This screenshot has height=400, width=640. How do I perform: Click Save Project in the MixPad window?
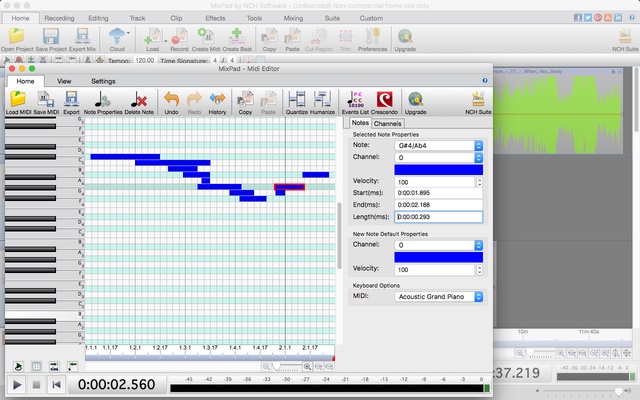click(x=51, y=40)
